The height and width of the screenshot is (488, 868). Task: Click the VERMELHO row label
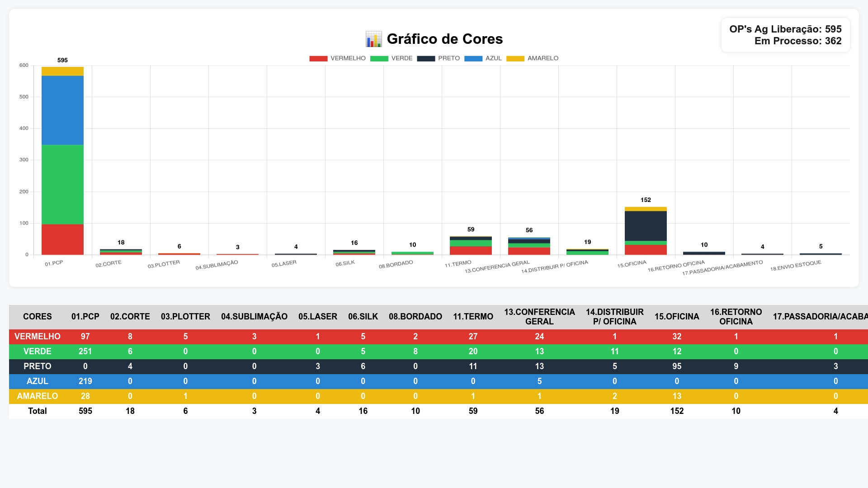click(x=37, y=337)
